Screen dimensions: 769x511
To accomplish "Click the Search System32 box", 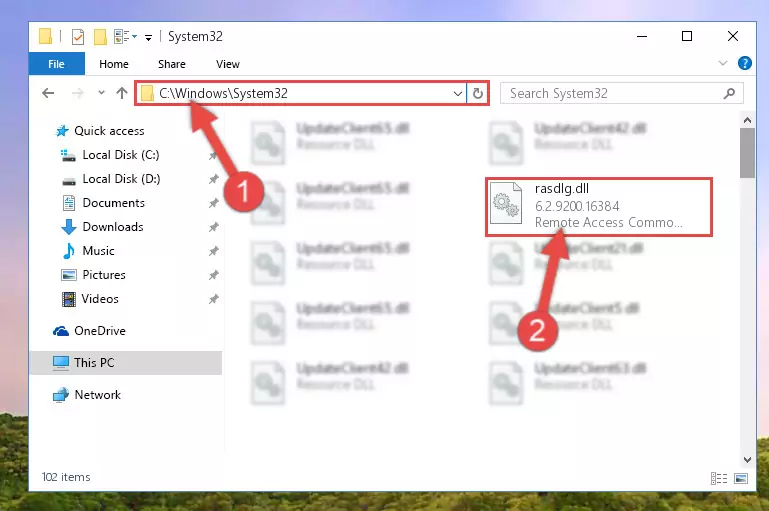I will click(x=621, y=93).
